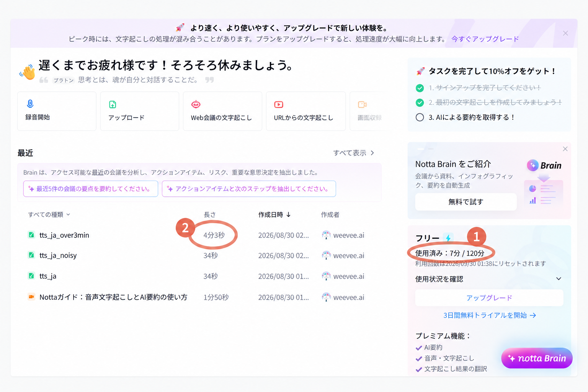Click the アップロード file upload icon
This screenshot has width=588, height=392.
[x=113, y=105]
